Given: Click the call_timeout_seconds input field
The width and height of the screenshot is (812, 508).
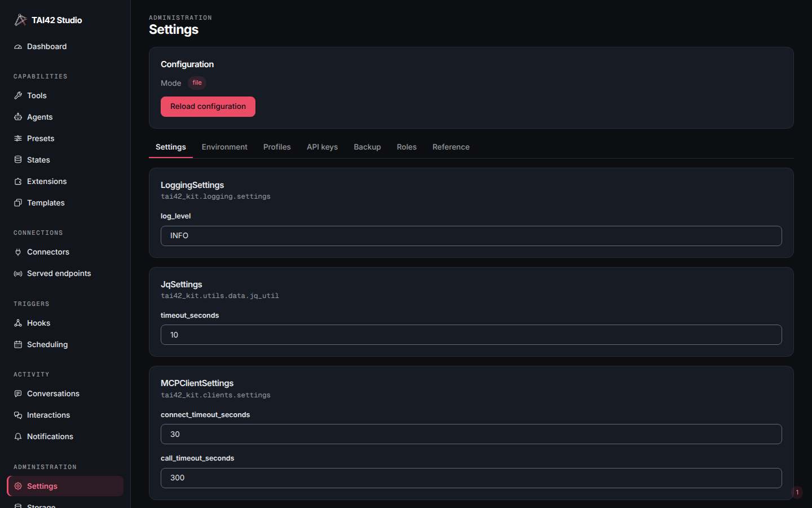Looking at the screenshot, I should tap(471, 478).
